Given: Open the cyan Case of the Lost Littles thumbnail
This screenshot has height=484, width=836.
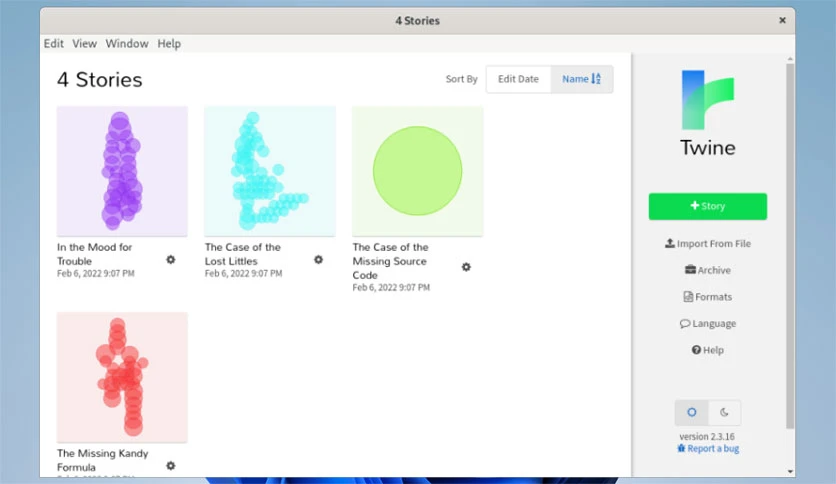Looking at the screenshot, I should coord(270,171).
